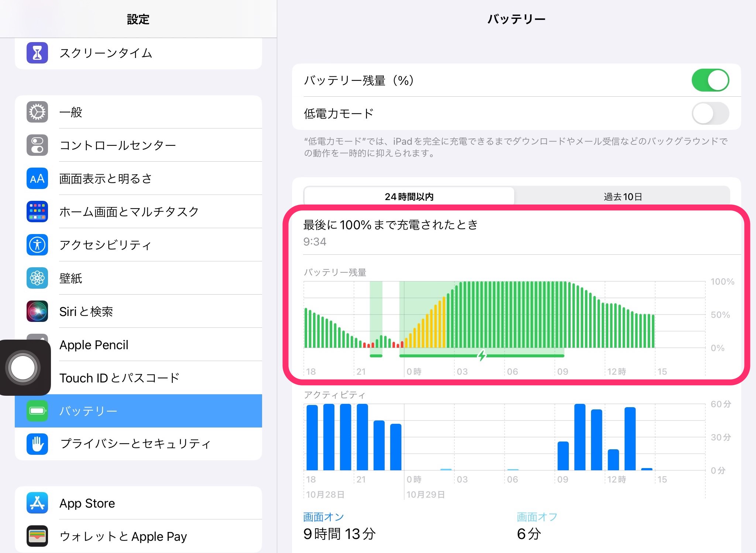Tap the 9時間13分 screen-on value
This screenshot has height=553, width=756.
340,534
